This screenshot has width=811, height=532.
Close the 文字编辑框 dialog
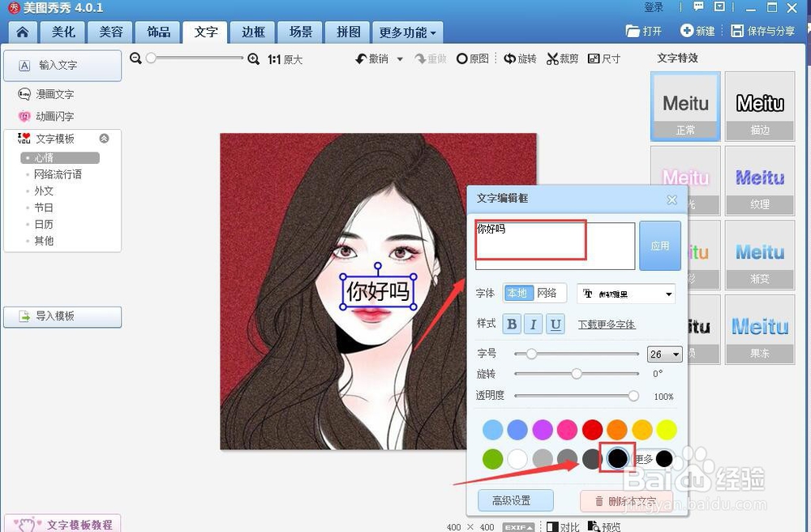click(x=672, y=199)
